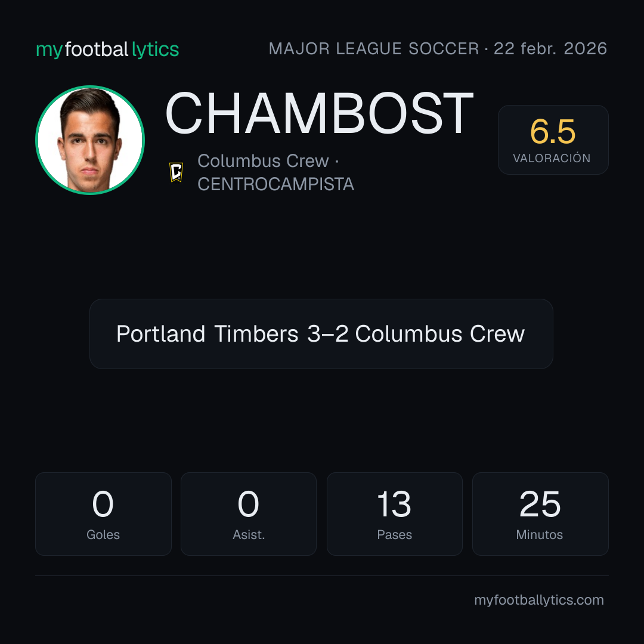
Task: Select the Asist. stat card
Action: (249, 513)
